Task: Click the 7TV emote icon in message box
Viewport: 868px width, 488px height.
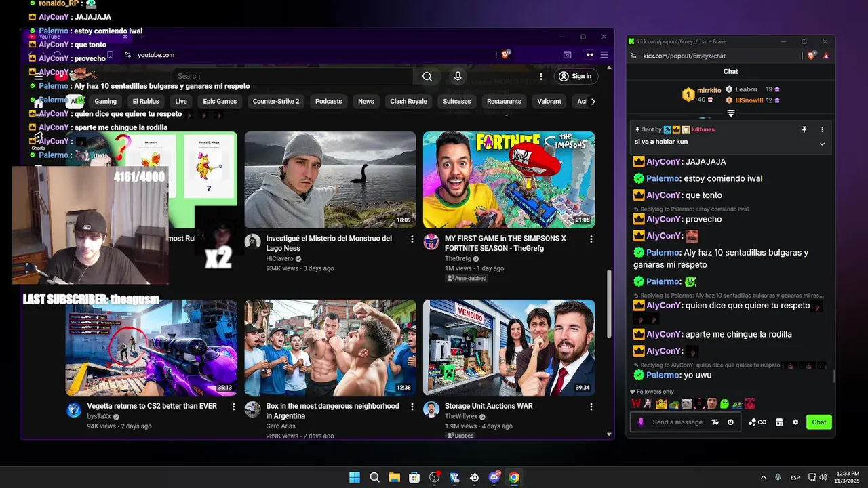Action: [715, 422]
